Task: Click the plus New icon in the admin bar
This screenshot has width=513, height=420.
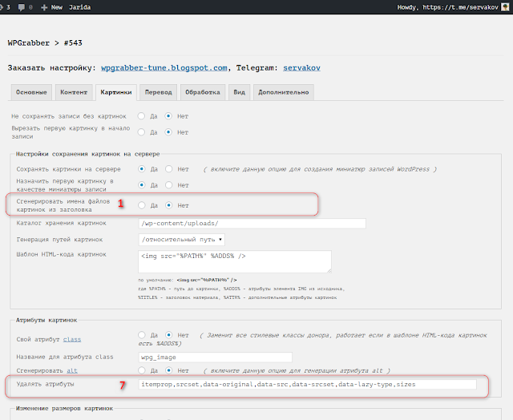Action: (44, 7)
